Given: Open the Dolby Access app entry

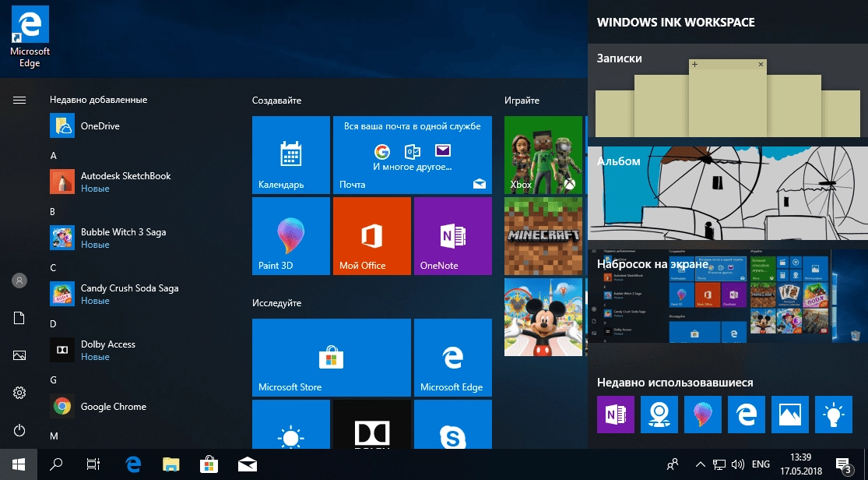Looking at the screenshot, I should coord(138,351).
